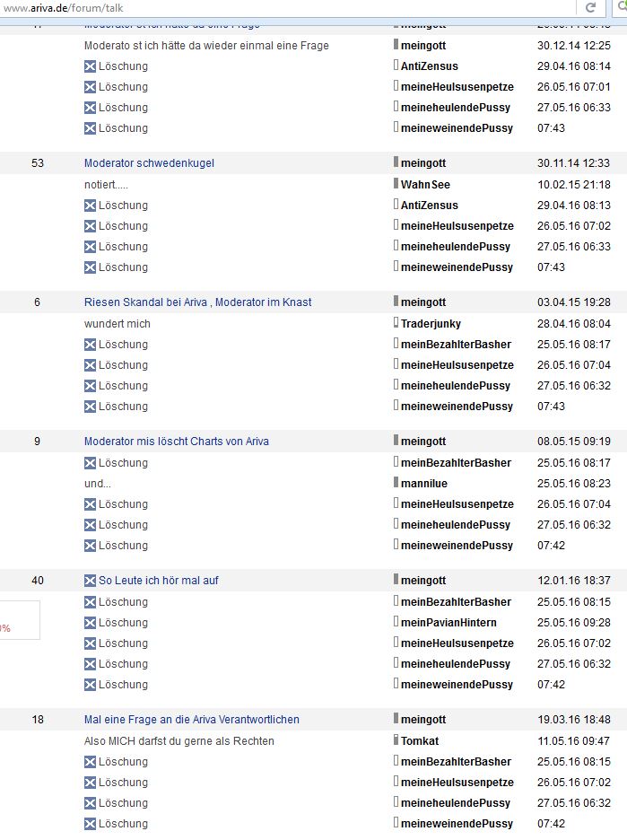Open the post 'Also MICH darfst du gerne als Rechten'

[179, 741]
